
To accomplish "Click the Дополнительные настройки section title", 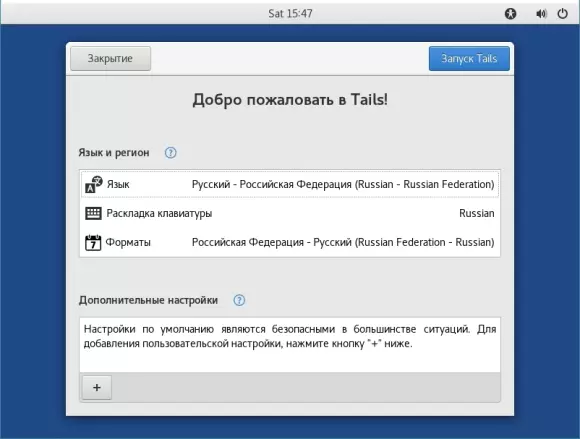I will click(x=148, y=300).
